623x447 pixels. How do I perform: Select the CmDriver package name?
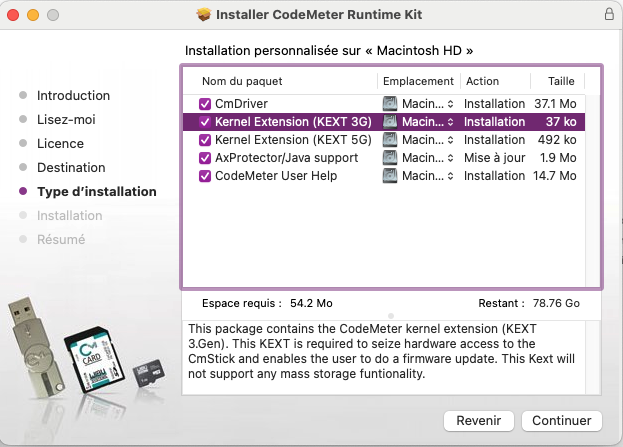click(x=241, y=104)
